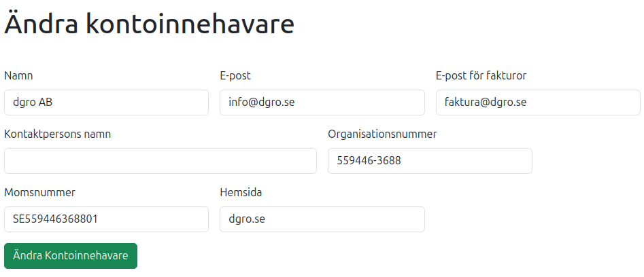The image size is (644, 277).
Task: Click the Momsnummer label
Action: [x=39, y=192]
